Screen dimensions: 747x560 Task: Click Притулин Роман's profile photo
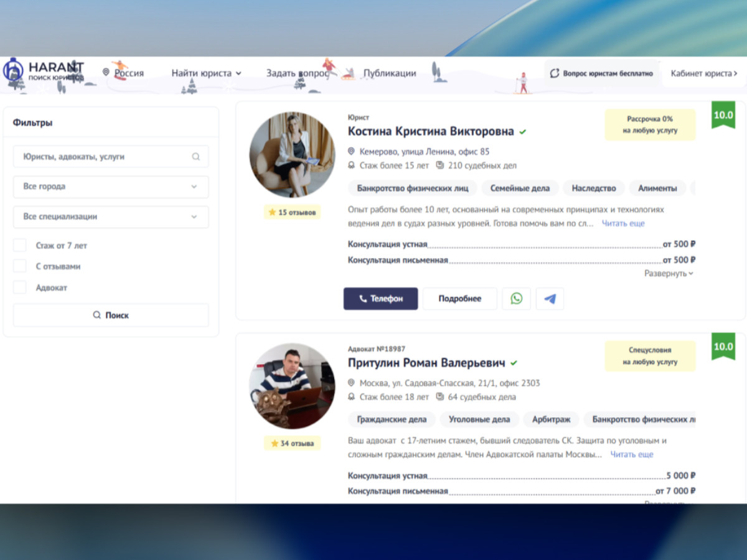coord(293,386)
